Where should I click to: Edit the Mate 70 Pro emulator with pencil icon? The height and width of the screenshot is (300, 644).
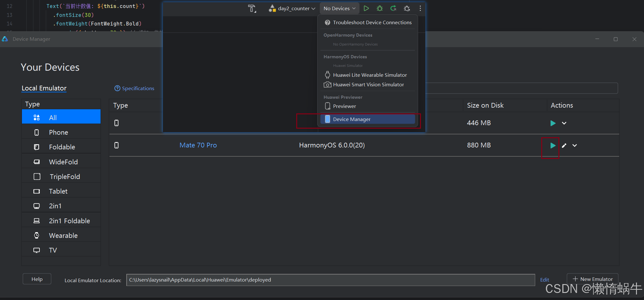pos(564,146)
